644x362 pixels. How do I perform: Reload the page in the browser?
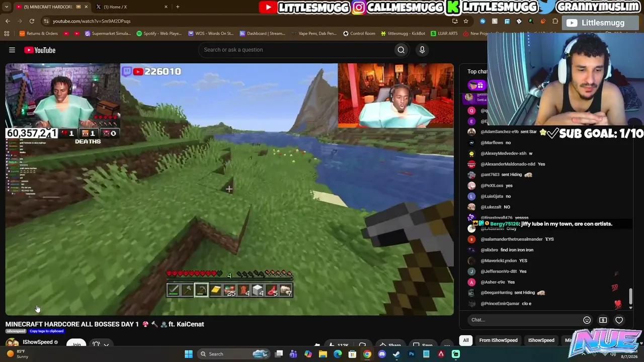coord(32,21)
